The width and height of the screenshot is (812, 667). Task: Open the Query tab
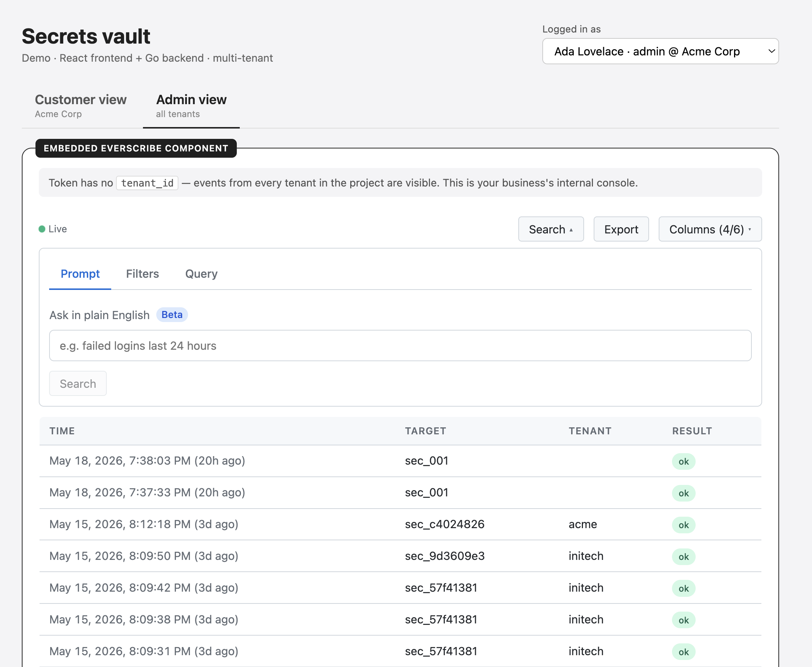coord(201,274)
